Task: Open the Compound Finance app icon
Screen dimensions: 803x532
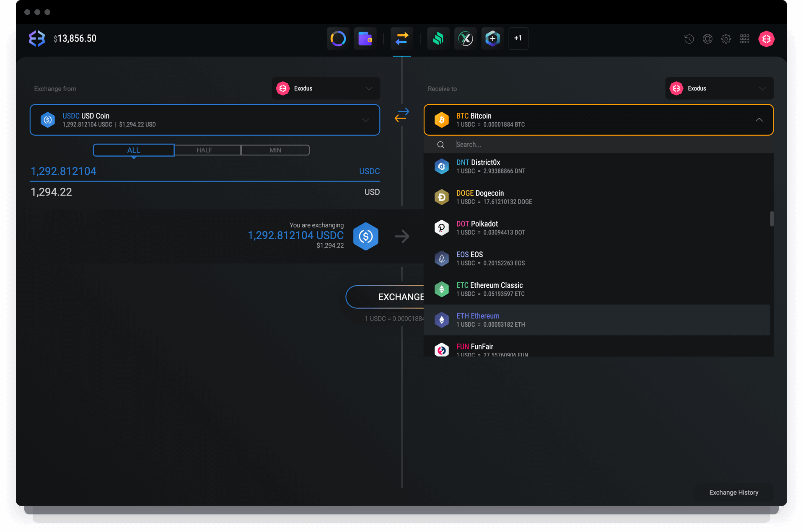Action: (x=438, y=38)
